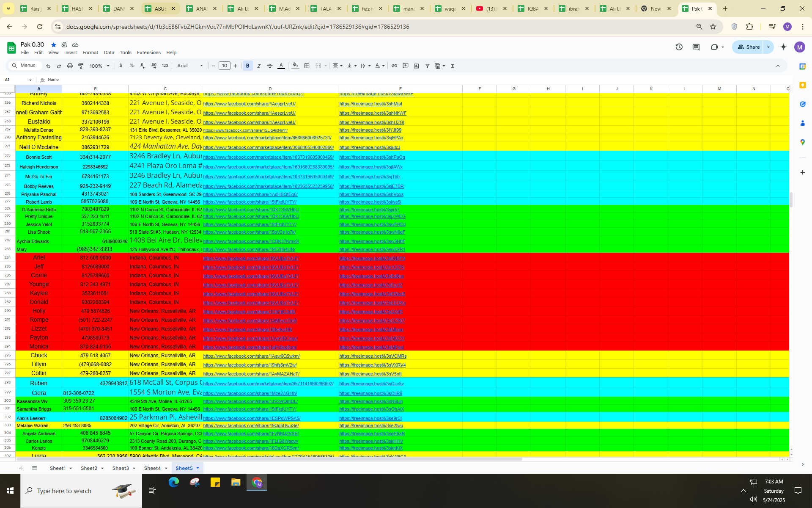The height and width of the screenshot is (508, 812).
Task: Open the Extensions menu
Action: click(148, 52)
